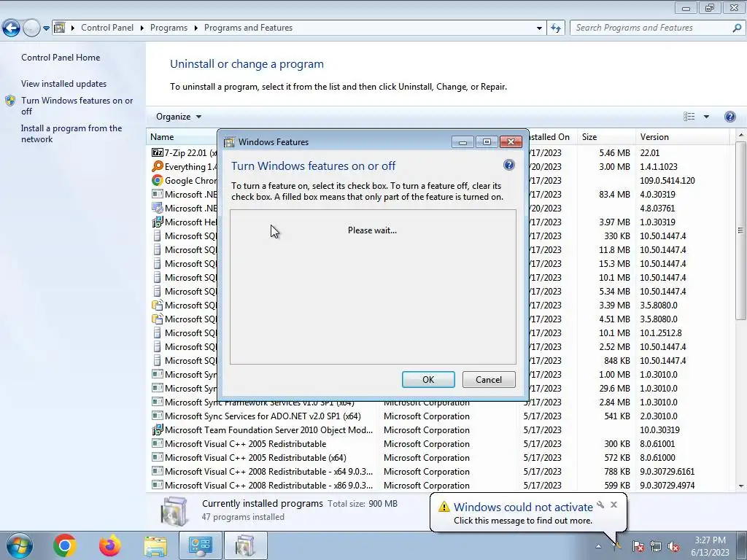Expand the view options dropdown arrow
Image resolution: width=747 pixels, height=560 pixels.
706,117
